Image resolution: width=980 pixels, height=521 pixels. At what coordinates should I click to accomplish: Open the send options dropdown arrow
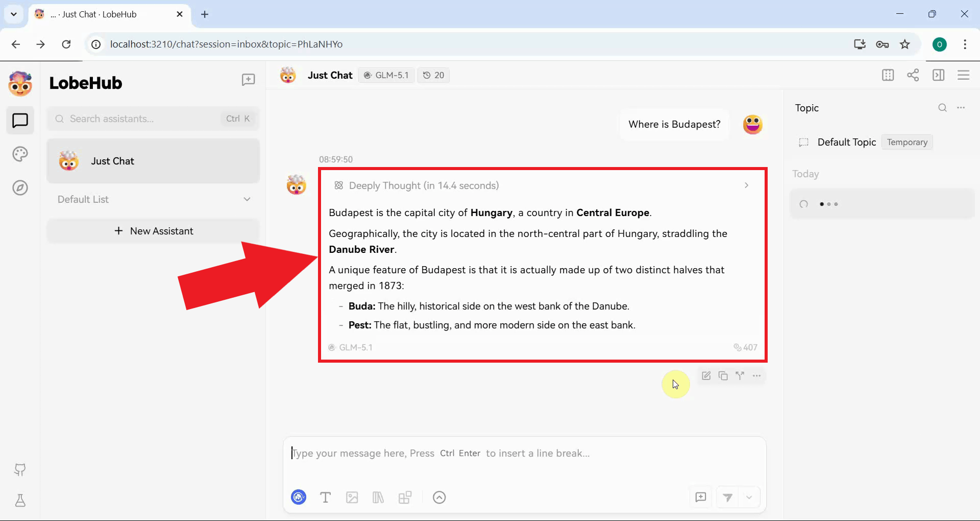[749, 498]
